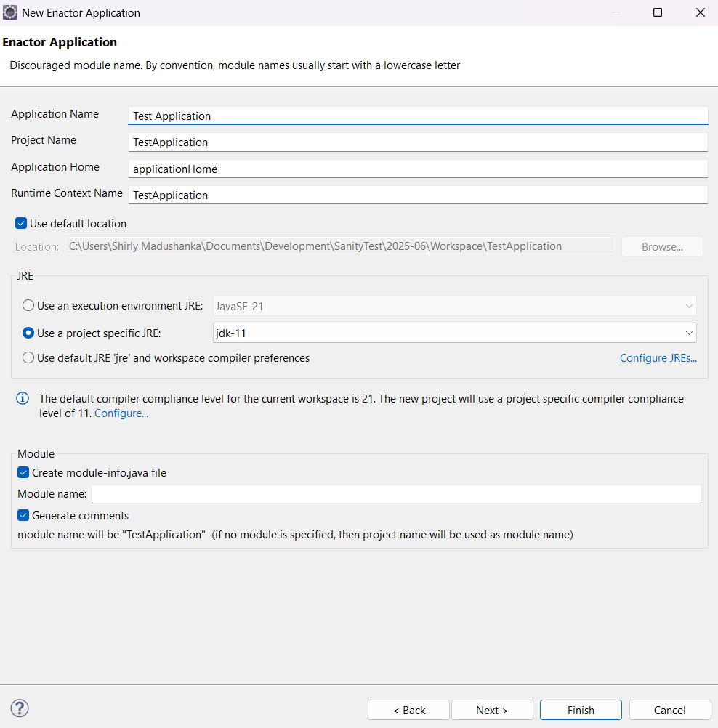Uncheck Use default location checkbox

[21, 224]
